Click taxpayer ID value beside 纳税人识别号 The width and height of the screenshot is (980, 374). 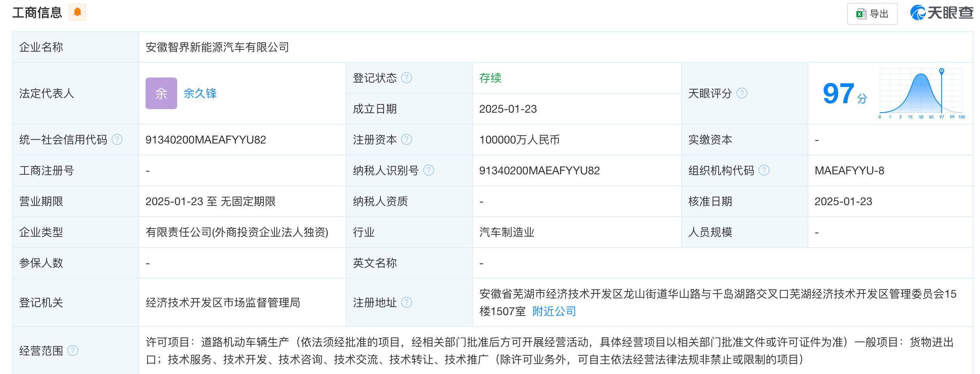point(539,171)
